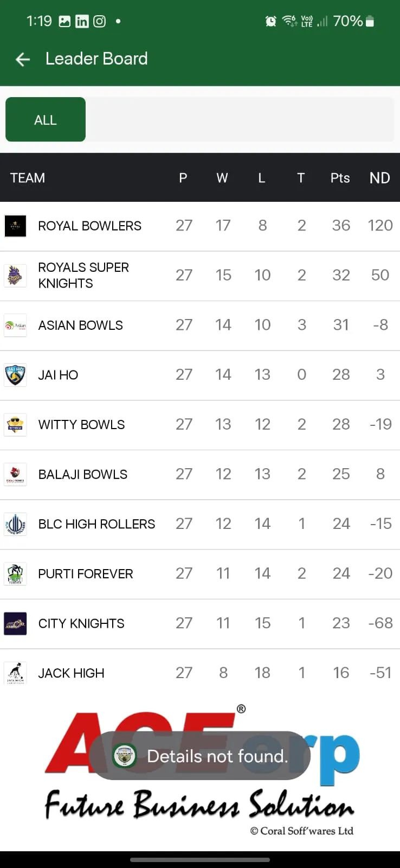The image size is (400, 868).
Task: Tap the Jai Ho shield logo
Action: 15,375
